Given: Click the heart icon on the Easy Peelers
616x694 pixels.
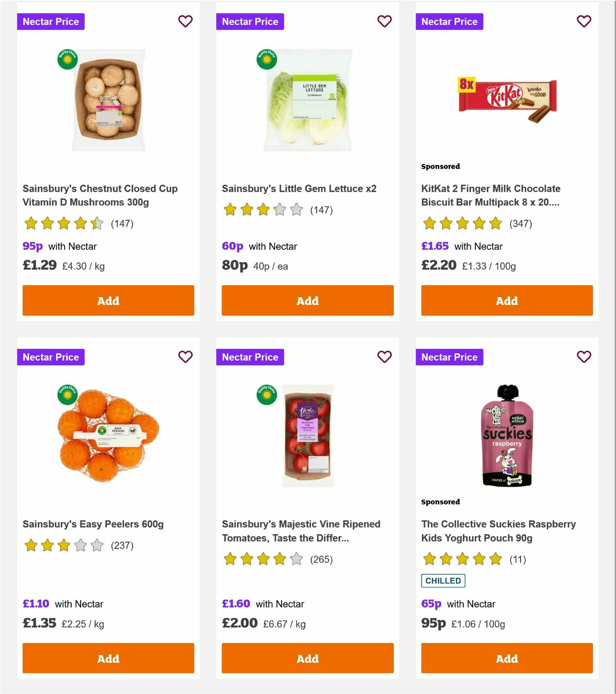Looking at the screenshot, I should coord(185,357).
